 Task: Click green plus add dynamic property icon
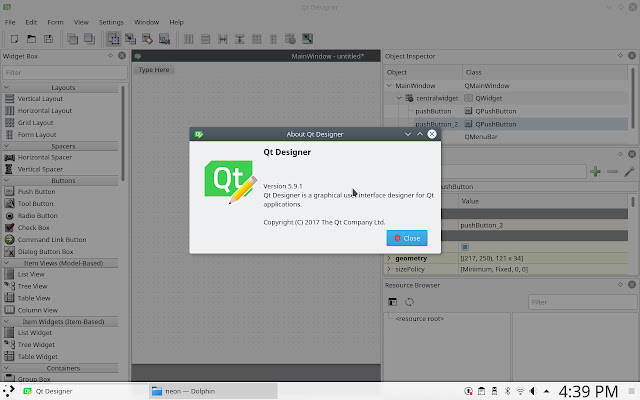pyautogui.click(x=595, y=172)
